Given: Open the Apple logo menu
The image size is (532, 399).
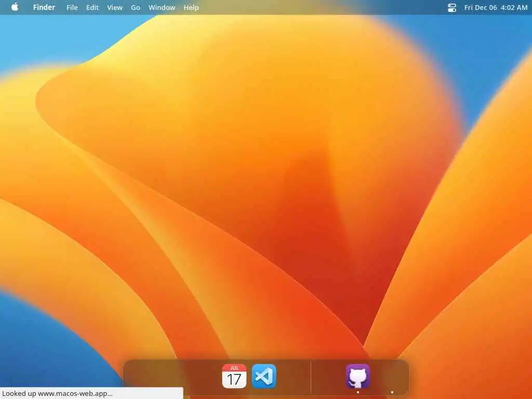Looking at the screenshot, I should (15, 7).
